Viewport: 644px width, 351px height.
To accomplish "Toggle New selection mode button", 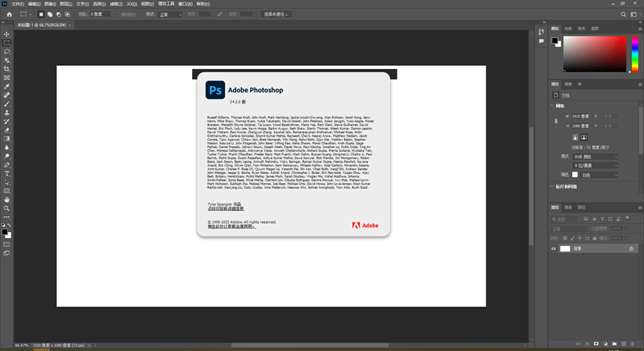I will tap(41, 14).
